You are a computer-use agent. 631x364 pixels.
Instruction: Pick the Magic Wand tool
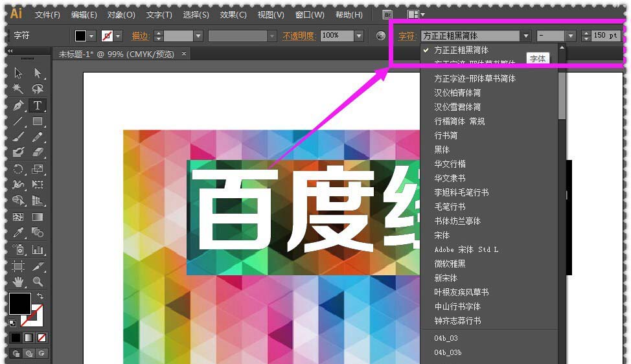click(18, 89)
